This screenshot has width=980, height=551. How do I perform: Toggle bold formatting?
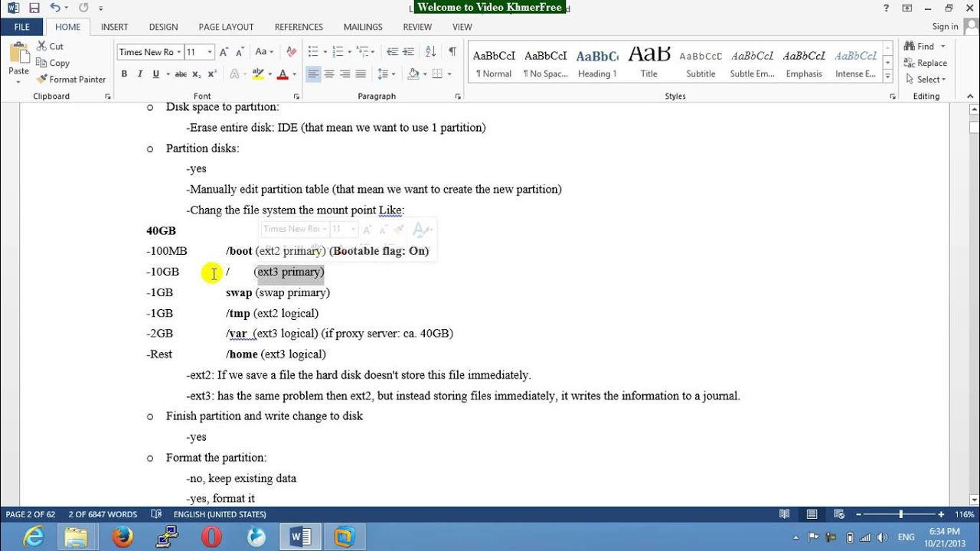(x=124, y=74)
